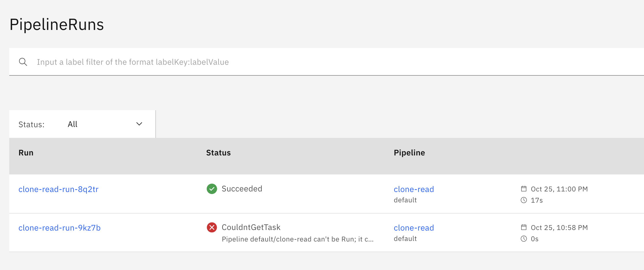Click clock icon beside 17s duration
Screen dimensions: 644x270
(524, 200)
